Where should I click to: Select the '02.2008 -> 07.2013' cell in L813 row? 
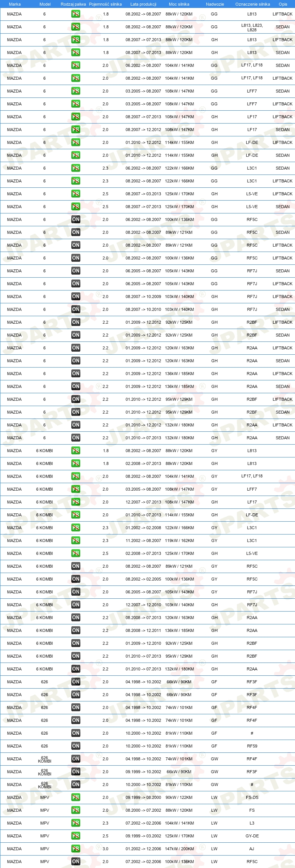[x=143, y=463]
